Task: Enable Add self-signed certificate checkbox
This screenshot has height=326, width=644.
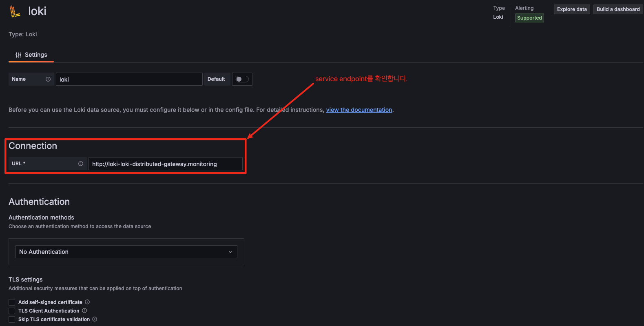Action: [12, 302]
